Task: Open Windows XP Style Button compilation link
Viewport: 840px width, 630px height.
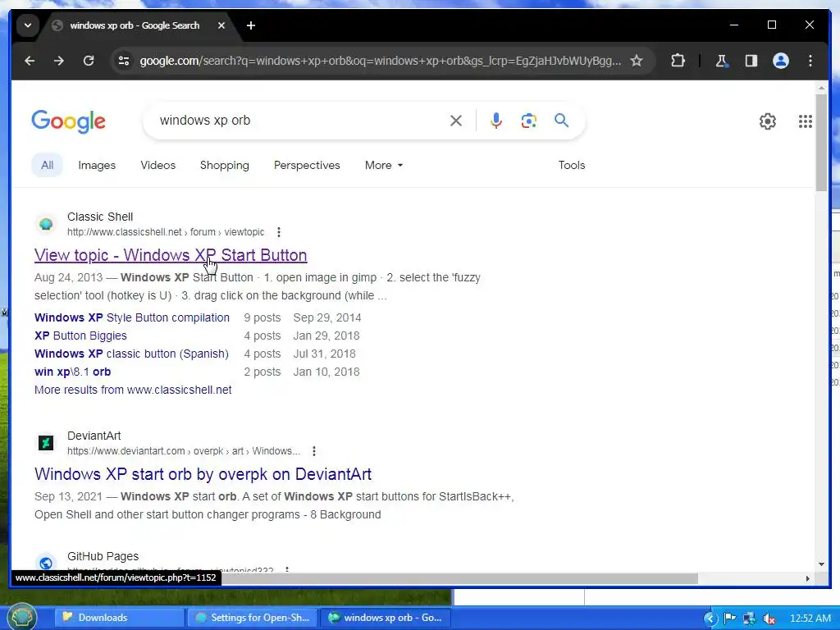Action: [x=132, y=317]
